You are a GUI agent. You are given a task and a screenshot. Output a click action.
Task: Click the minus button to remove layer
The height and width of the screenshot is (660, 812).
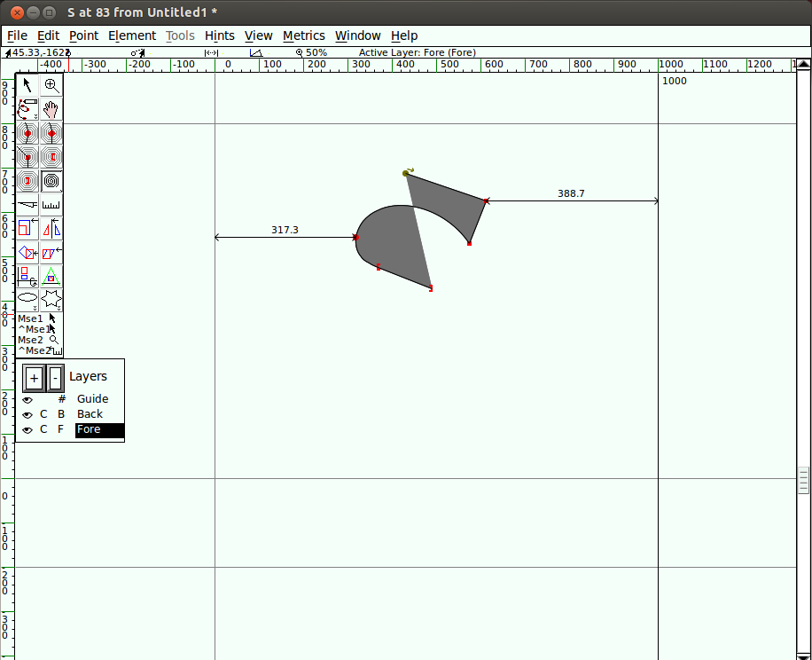[x=55, y=378]
